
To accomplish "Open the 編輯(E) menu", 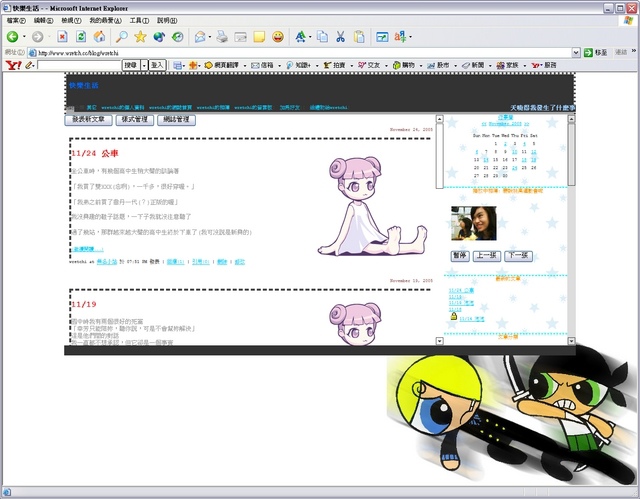I will [x=43, y=20].
